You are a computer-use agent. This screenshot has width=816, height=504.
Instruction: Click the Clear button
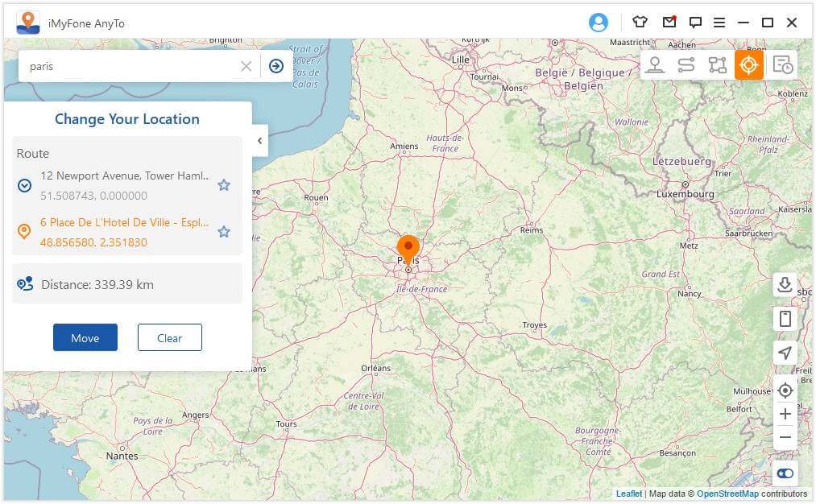coord(170,337)
